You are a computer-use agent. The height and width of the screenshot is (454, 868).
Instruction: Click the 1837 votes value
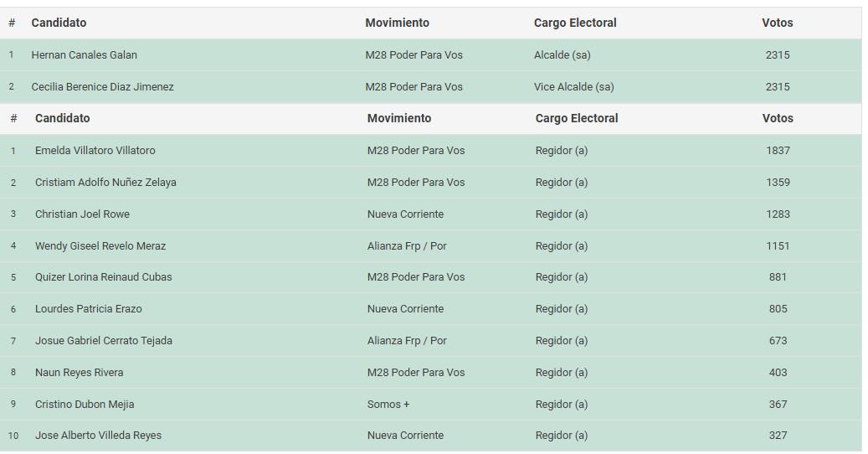click(x=778, y=151)
